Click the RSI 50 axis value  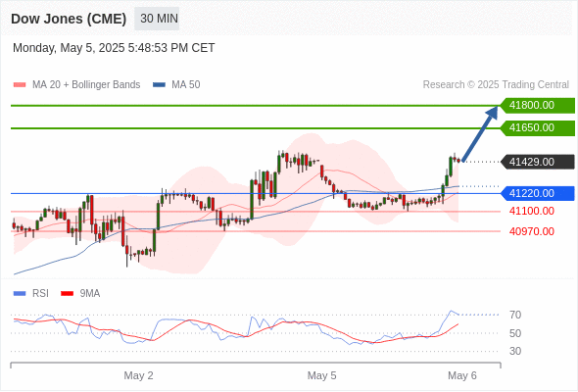515,333
